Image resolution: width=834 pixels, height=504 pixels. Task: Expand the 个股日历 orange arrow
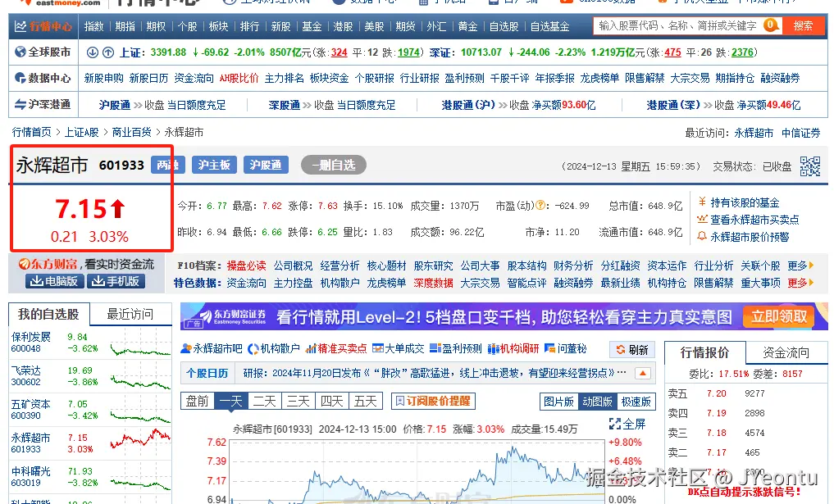(643, 373)
